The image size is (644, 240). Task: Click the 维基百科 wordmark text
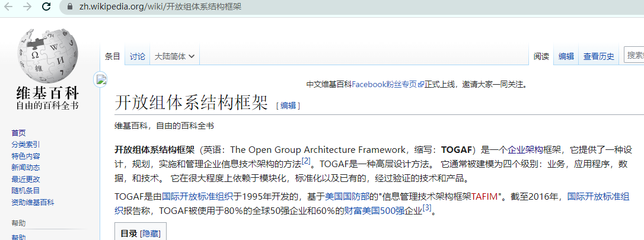(47, 92)
